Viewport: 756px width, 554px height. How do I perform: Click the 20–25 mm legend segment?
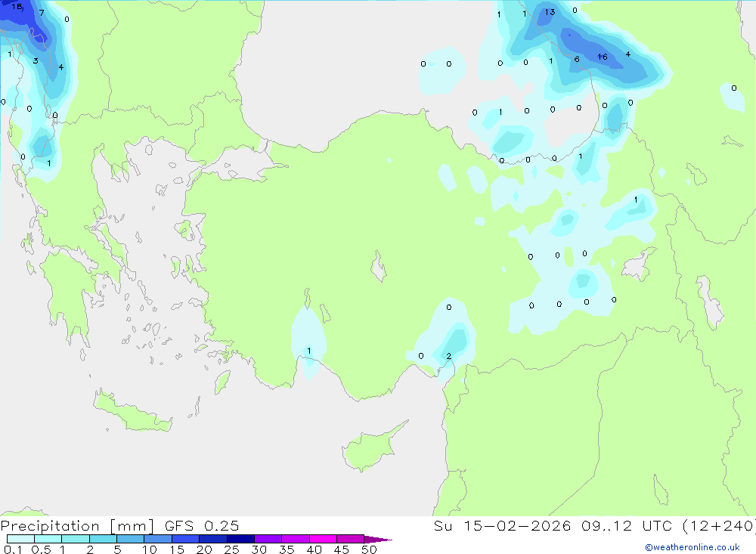click(x=212, y=539)
